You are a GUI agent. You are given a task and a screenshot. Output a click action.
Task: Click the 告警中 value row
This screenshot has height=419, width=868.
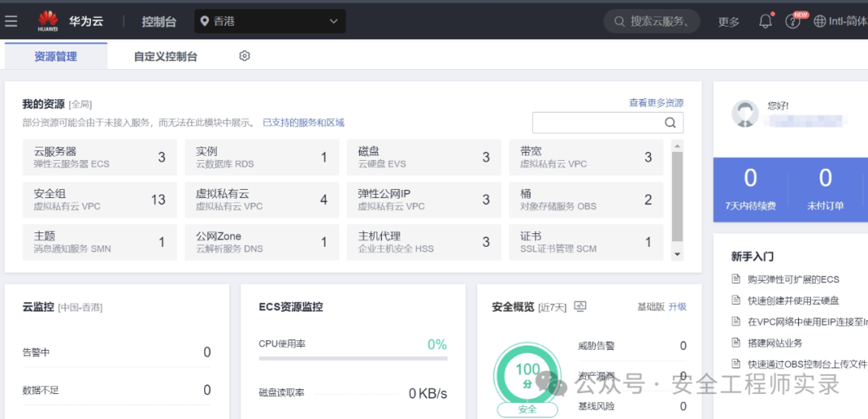pyautogui.click(x=117, y=352)
